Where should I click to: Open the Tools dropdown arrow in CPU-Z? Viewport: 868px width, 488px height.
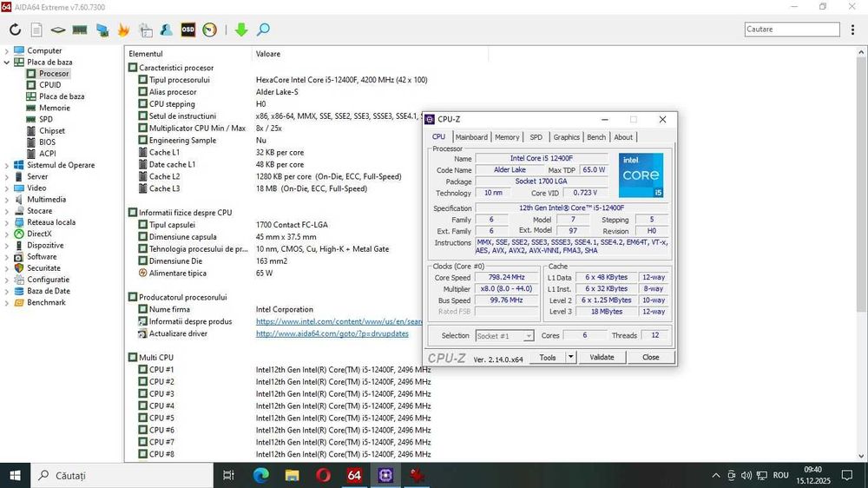point(570,357)
